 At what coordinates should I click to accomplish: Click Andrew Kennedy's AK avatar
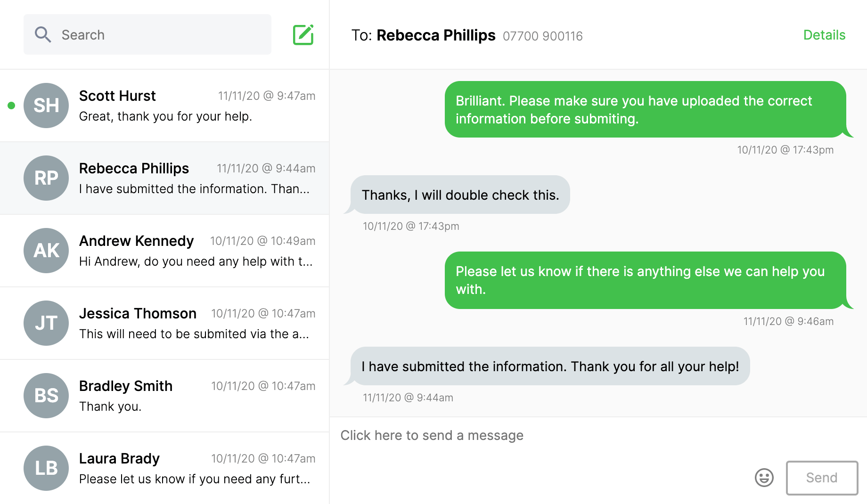click(46, 251)
